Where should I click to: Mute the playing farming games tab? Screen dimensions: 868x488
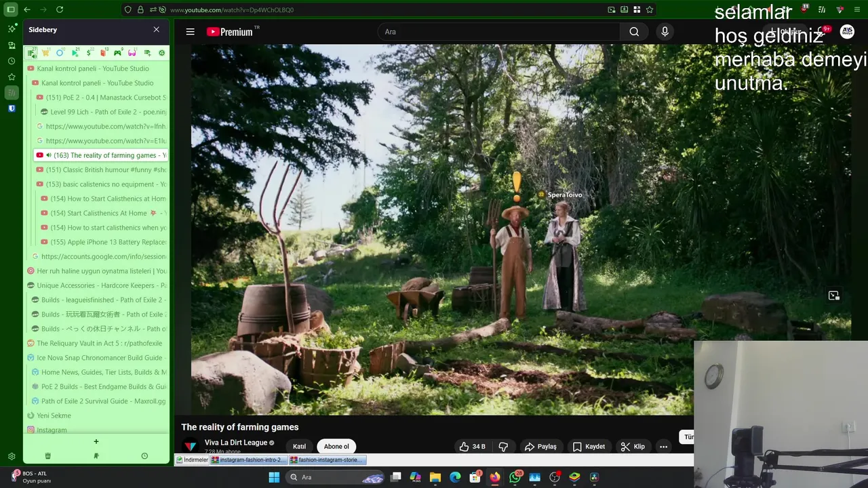click(x=49, y=155)
